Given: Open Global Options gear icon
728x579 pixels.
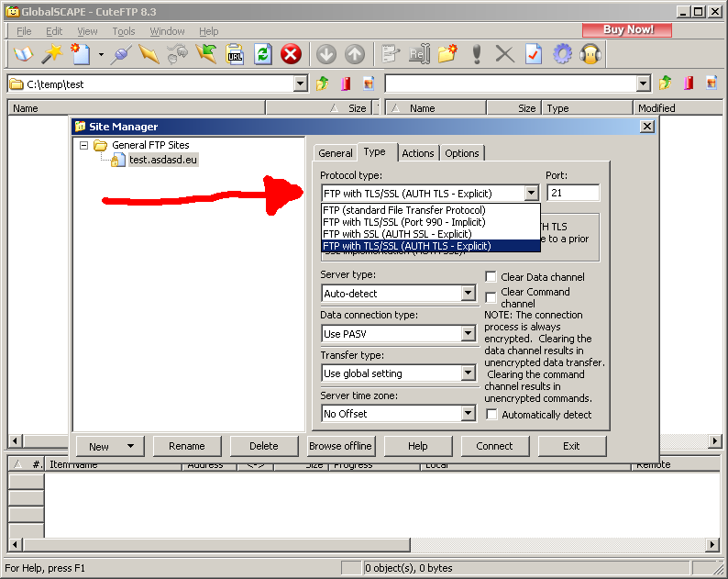Looking at the screenshot, I should click(562, 54).
